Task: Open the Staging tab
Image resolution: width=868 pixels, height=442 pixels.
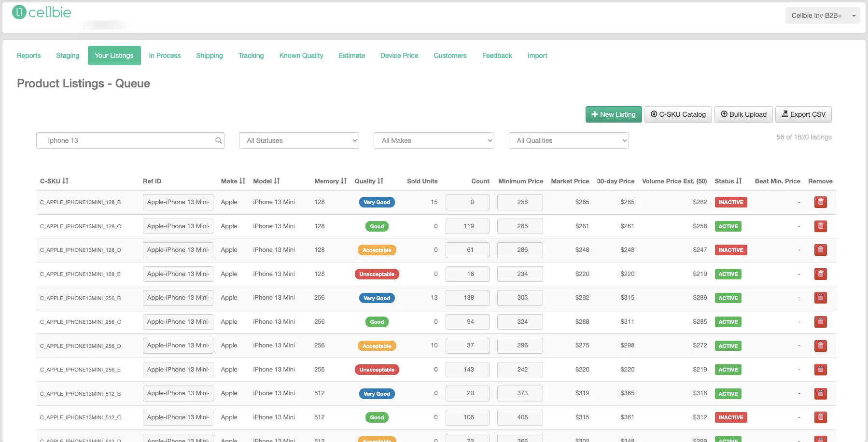Action: 68,55
